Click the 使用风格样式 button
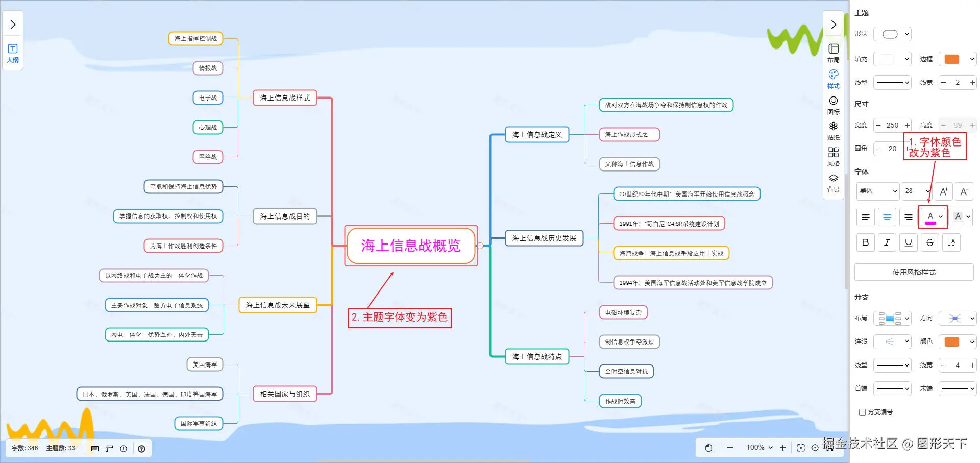 point(914,272)
